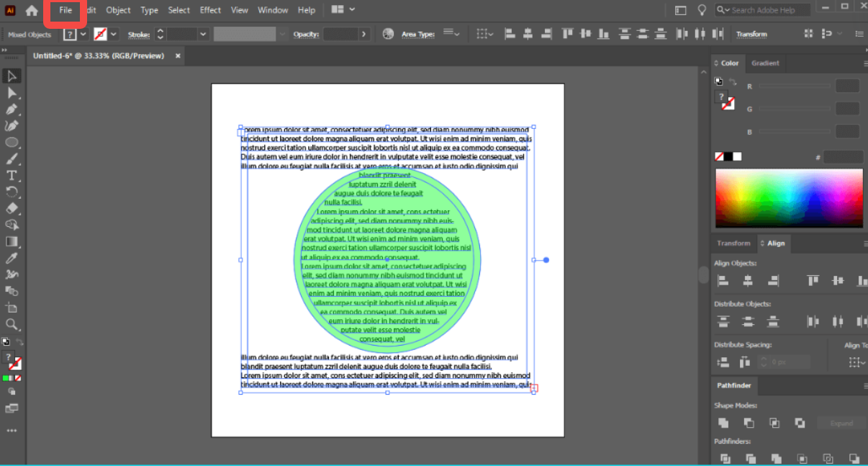
Task: Select the Selection tool
Action: click(x=12, y=76)
